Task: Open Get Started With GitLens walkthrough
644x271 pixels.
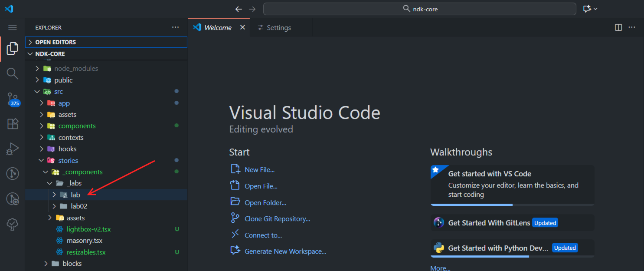Action: [x=489, y=223]
